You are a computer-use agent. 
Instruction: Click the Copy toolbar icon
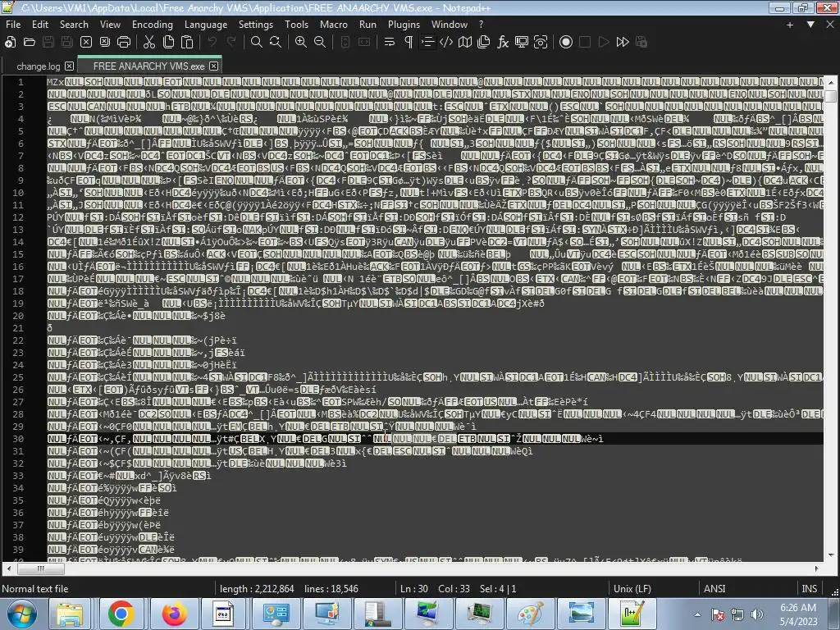pos(168,43)
